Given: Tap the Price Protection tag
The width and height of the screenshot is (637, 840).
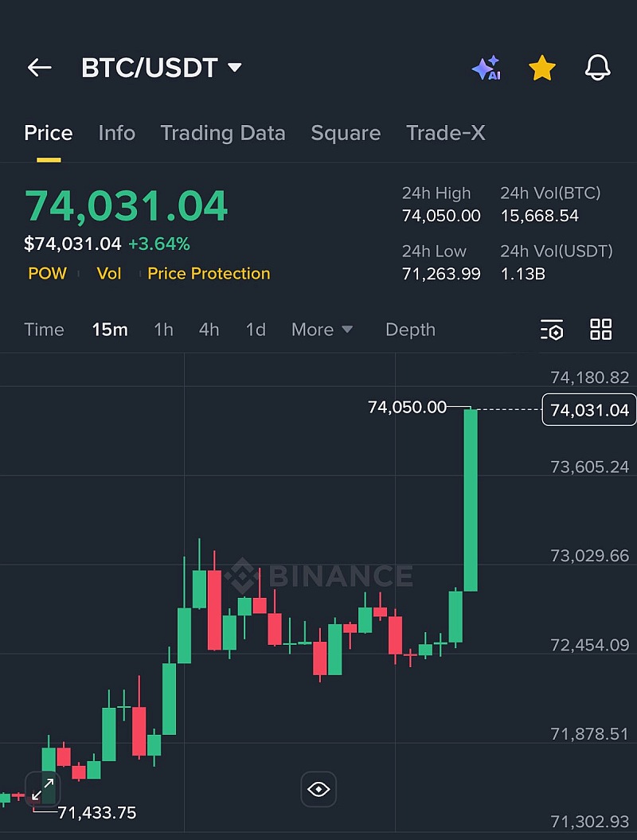Looking at the screenshot, I should pyautogui.click(x=209, y=274).
